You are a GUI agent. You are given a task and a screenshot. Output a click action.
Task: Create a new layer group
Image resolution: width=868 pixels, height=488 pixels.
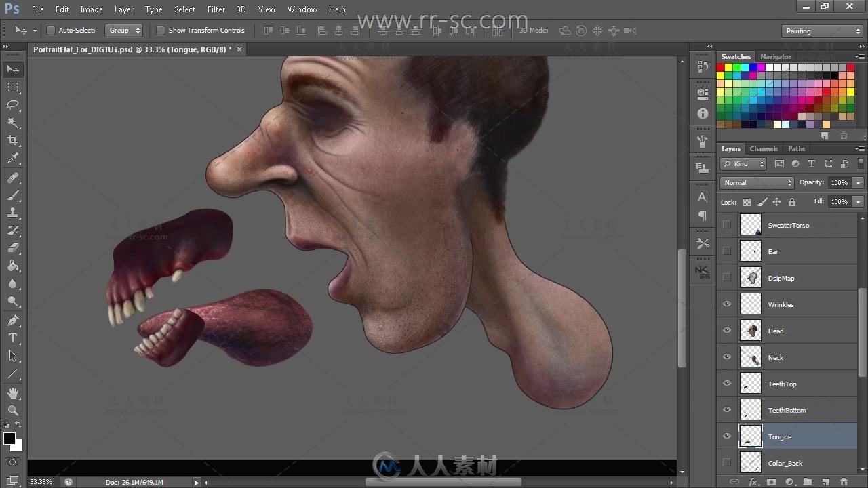[807, 481]
